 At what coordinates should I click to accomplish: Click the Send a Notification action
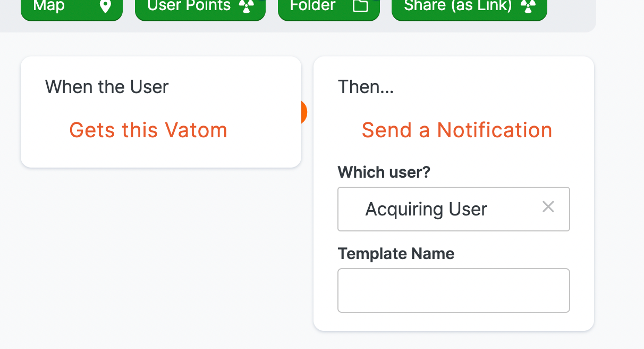pyautogui.click(x=457, y=130)
